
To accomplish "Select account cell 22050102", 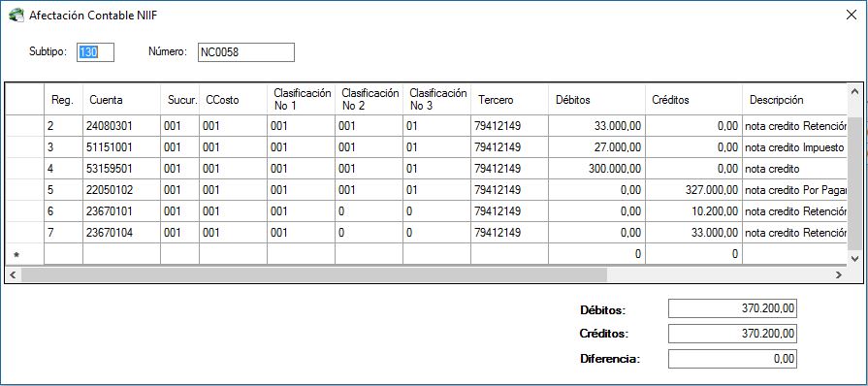I will (x=121, y=190).
